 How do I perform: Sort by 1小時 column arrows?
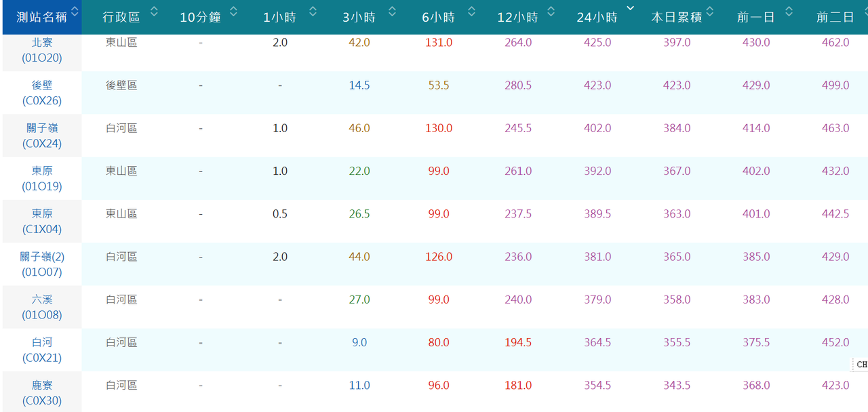(313, 12)
